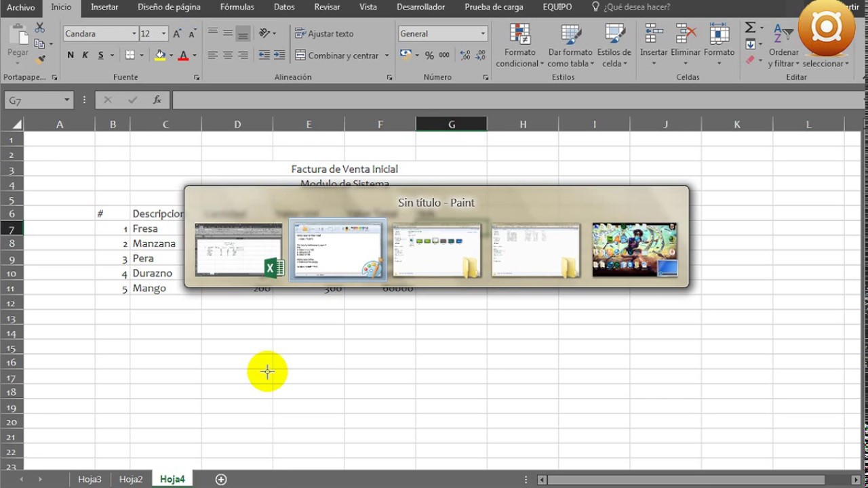Align text to middle of cell
Viewport: 868px width, 488px height.
[228, 33]
